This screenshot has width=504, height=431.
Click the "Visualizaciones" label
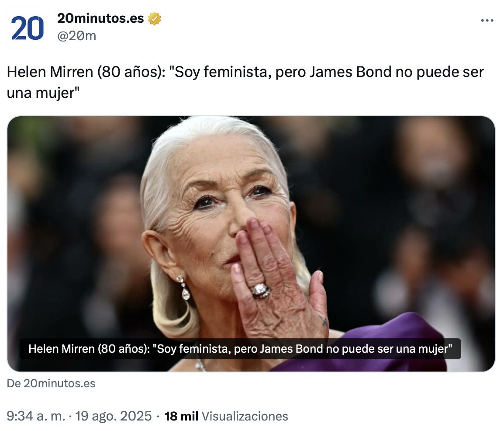[x=245, y=416]
